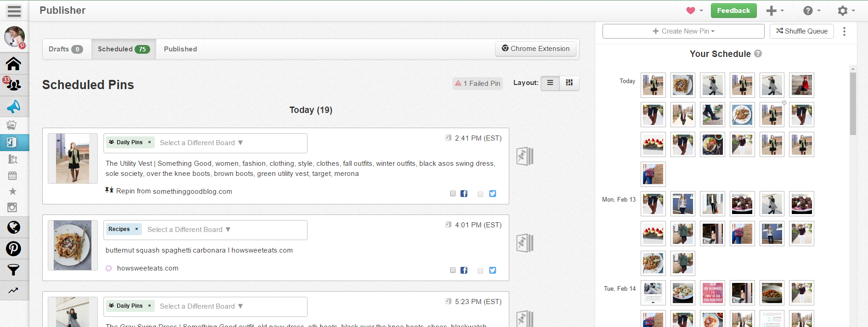Switch to the Published tab

pyautogui.click(x=180, y=49)
